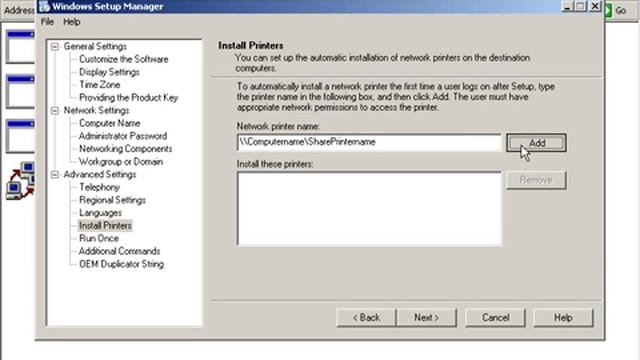This screenshot has height=360, width=640.
Task: Close the Windows Setup Manager window
Action: coord(595,6)
